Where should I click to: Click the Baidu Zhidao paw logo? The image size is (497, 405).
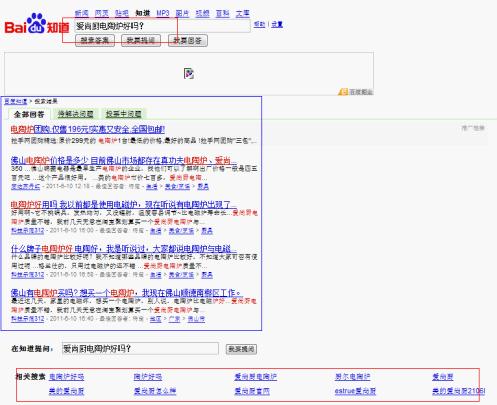click(37, 24)
